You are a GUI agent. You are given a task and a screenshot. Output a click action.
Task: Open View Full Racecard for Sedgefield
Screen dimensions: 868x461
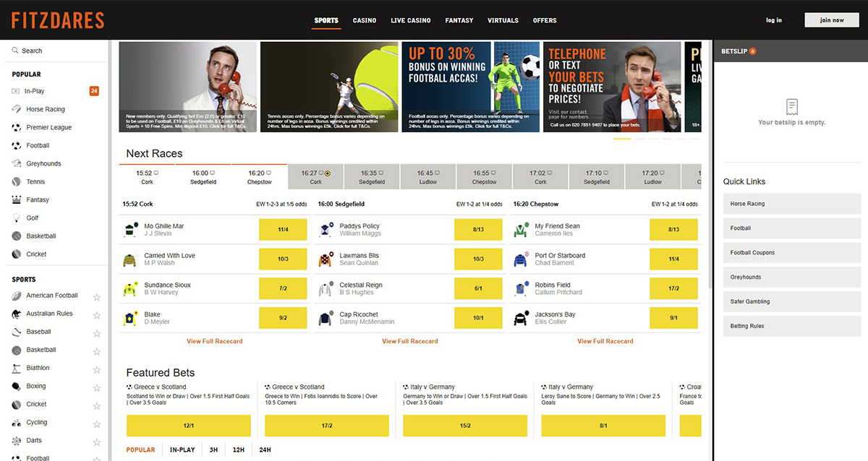(409, 341)
